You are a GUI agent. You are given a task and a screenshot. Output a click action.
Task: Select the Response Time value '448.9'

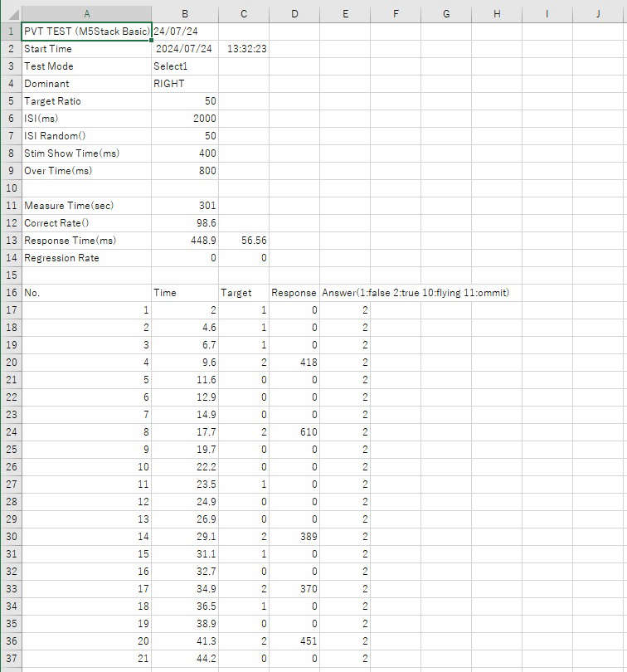tap(185, 241)
